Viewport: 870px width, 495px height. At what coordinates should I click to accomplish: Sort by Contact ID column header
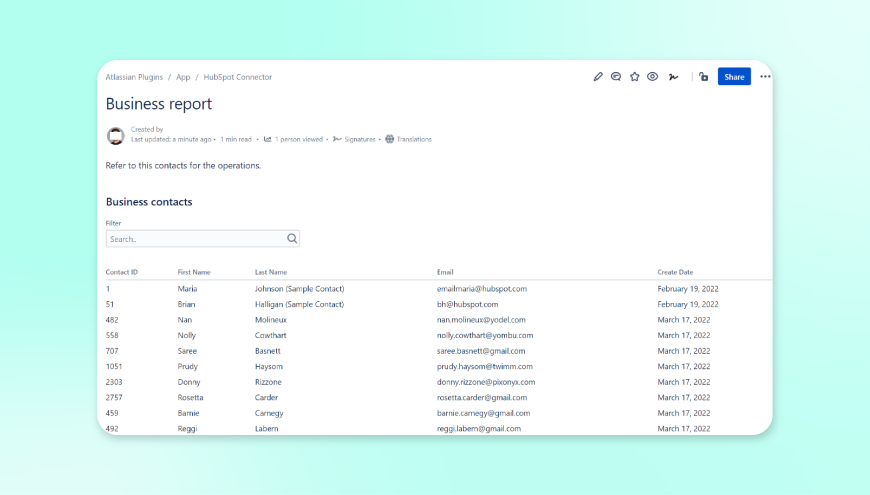(x=122, y=272)
